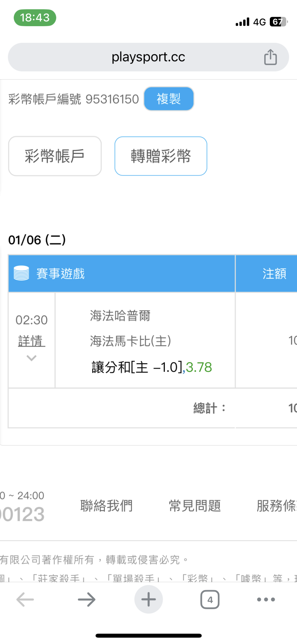Switch to the 彩幣帳戶 tab
The width and height of the screenshot is (297, 644).
pos(55,156)
